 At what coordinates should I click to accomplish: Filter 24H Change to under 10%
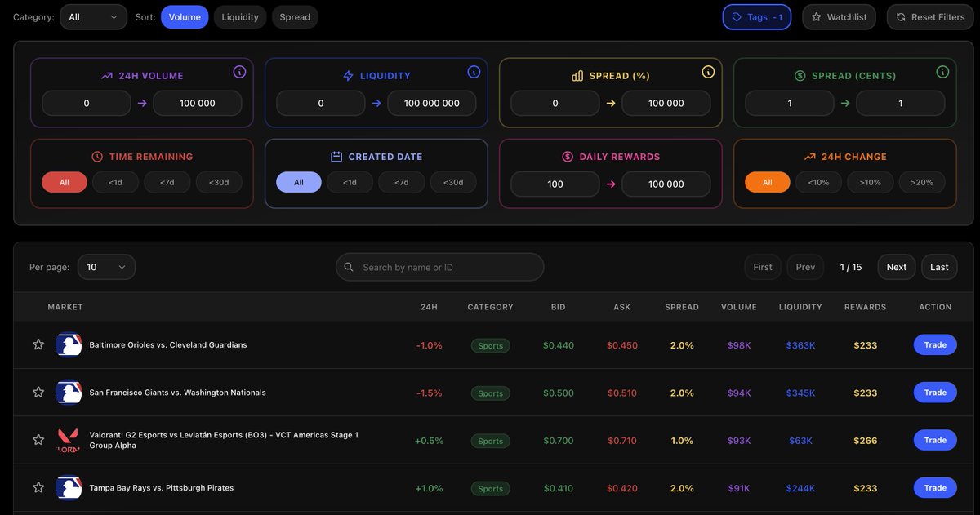(x=818, y=183)
